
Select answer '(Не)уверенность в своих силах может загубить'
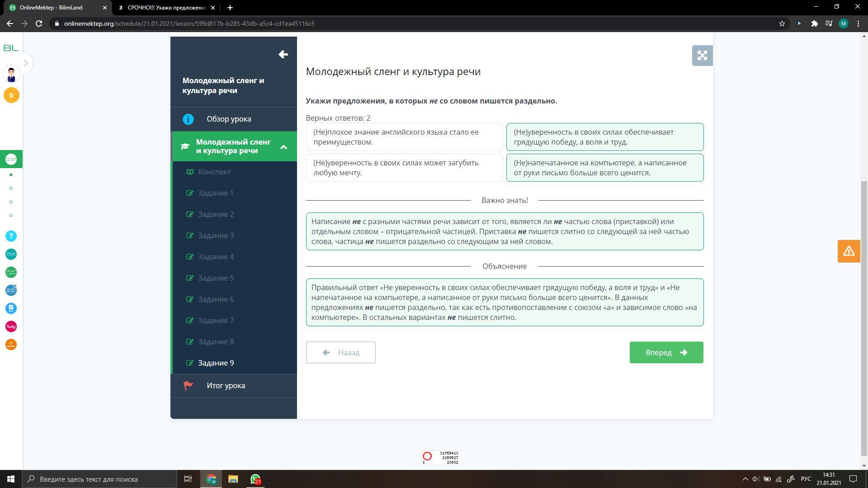click(404, 168)
